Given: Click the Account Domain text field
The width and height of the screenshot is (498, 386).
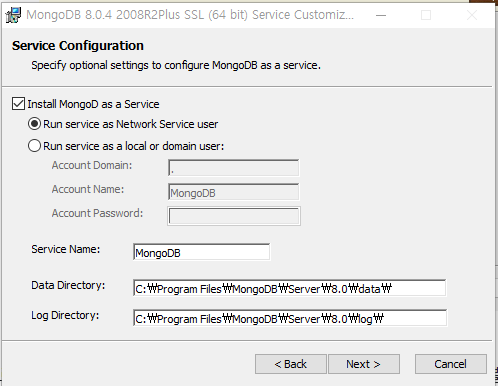Looking at the screenshot, I should pos(234,168).
